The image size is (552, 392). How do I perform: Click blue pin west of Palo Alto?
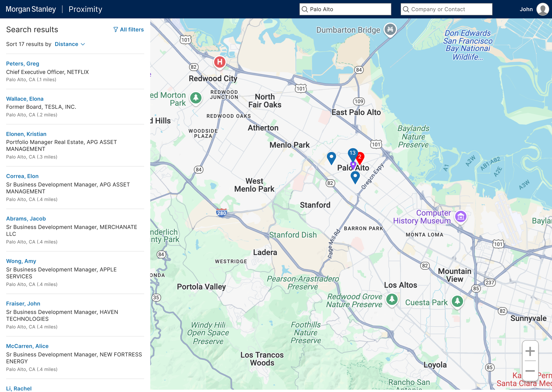[331, 157]
